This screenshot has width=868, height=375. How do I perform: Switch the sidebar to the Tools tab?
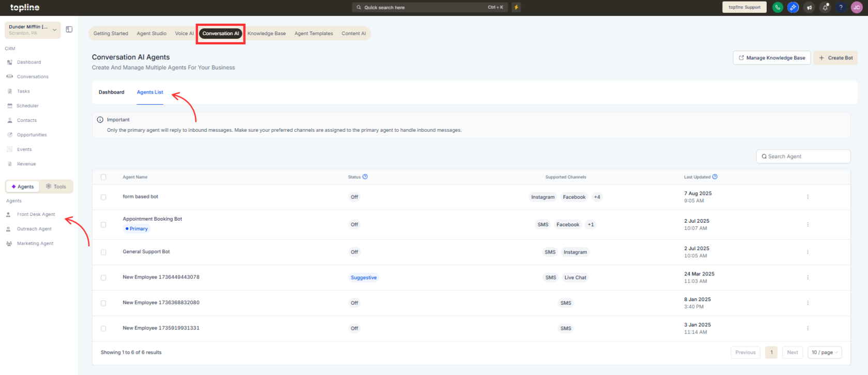tap(56, 186)
